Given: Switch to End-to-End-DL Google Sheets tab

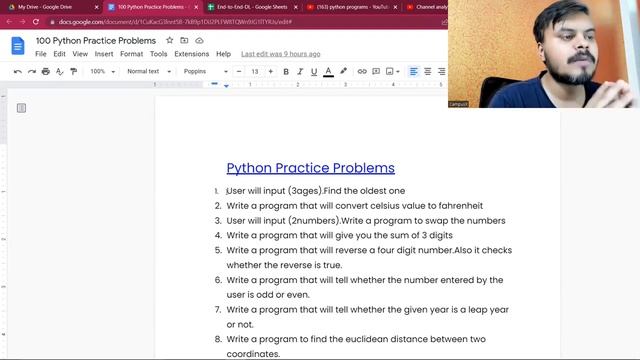Looking at the screenshot, I should [252, 7].
